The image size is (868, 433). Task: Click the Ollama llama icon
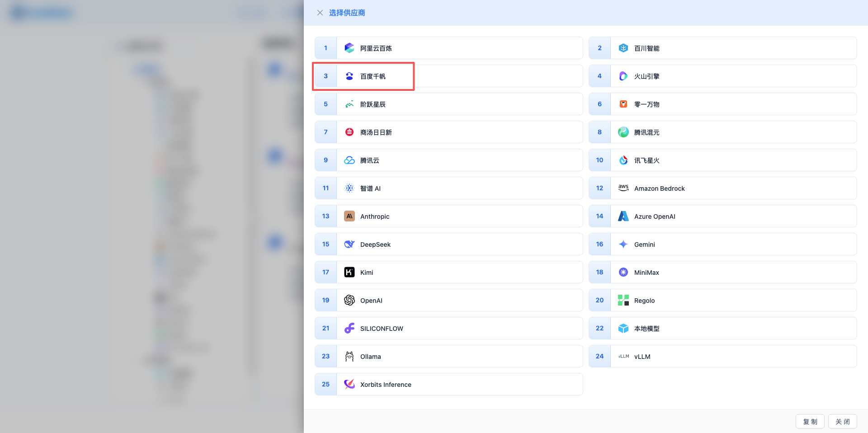coord(349,356)
